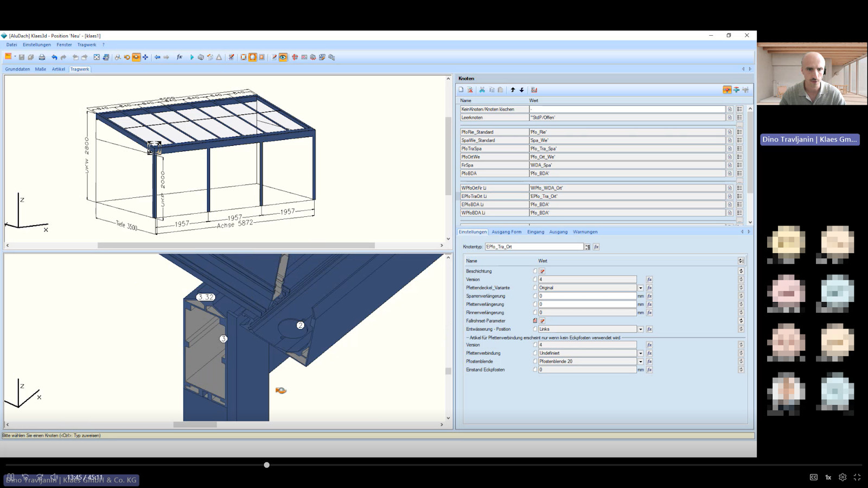The width and height of the screenshot is (868, 488).
Task: Toggle checkbox beside Pfettenverbindung
Action: [x=535, y=353]
